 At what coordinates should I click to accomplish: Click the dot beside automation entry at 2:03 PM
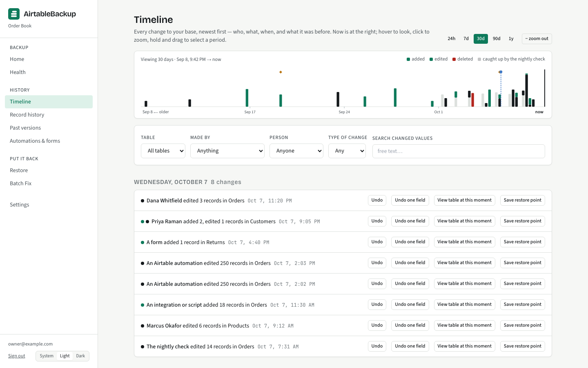coord(143,263)
